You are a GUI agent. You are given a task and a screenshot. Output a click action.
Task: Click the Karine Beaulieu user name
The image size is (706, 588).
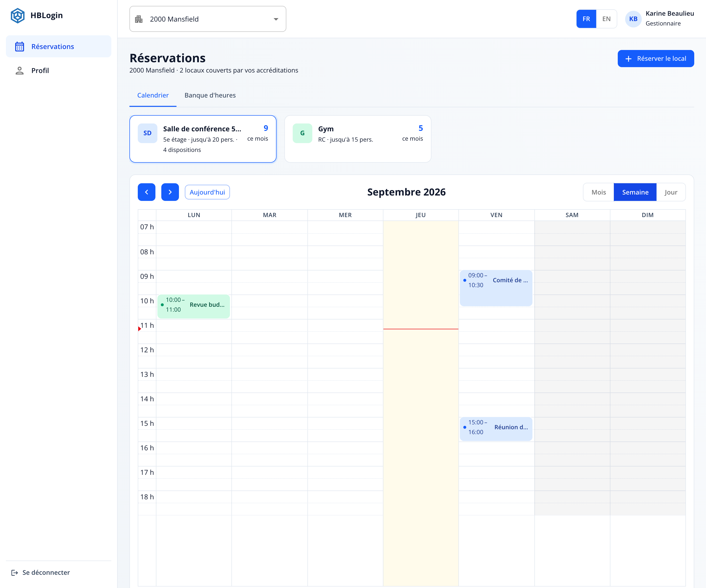670,13
